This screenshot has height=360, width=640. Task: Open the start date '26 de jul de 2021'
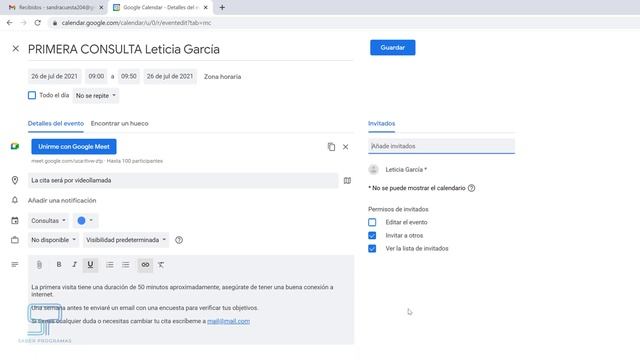click(54, 76)
